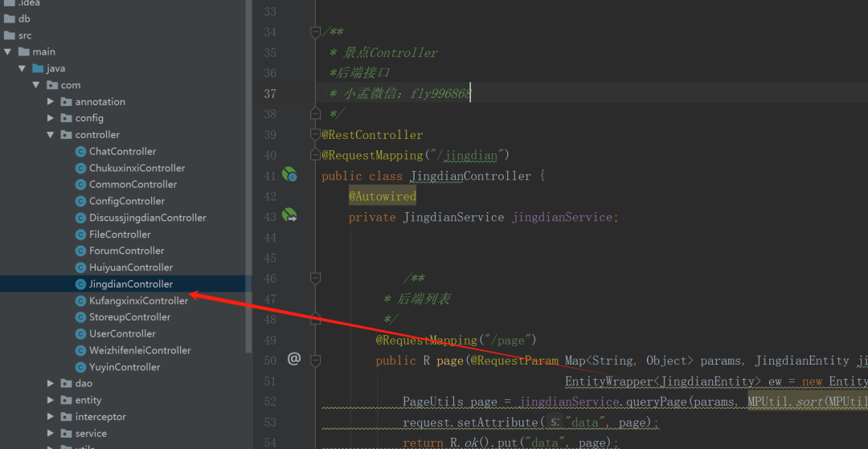This screenshot has height=449, width=868.
Task: Collapse the controller package arrow
Action: coord(51,135)
